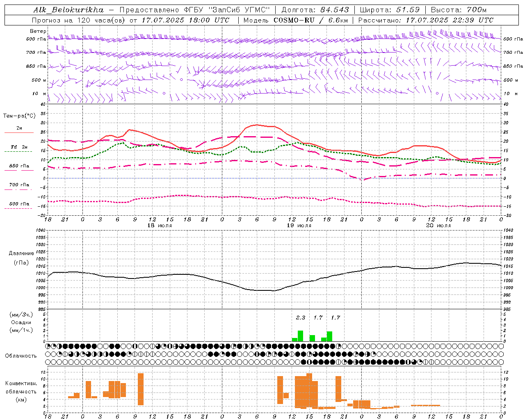This screenshot has width=525, height=420.
Task: Click the date label '20 июля'
Action: click(x=438, y=226)
